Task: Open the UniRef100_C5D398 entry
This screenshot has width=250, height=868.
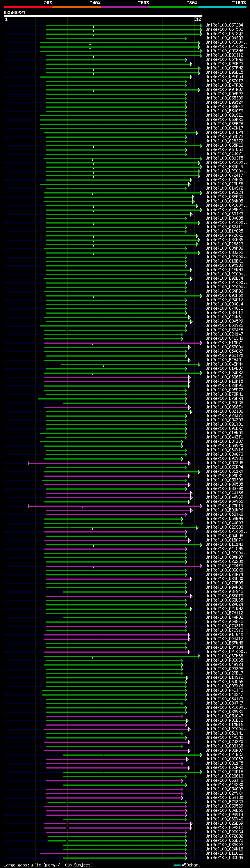Action: tap(224, 480)
